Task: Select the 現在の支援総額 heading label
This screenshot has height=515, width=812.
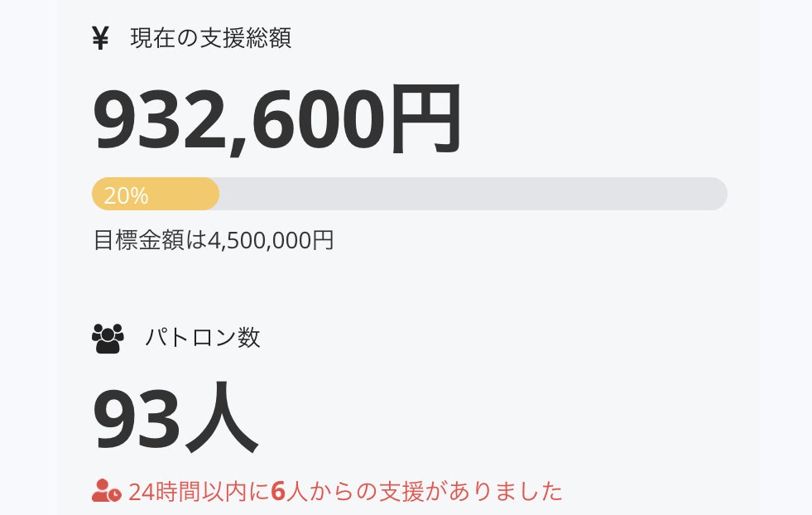Action: point(210,38)
